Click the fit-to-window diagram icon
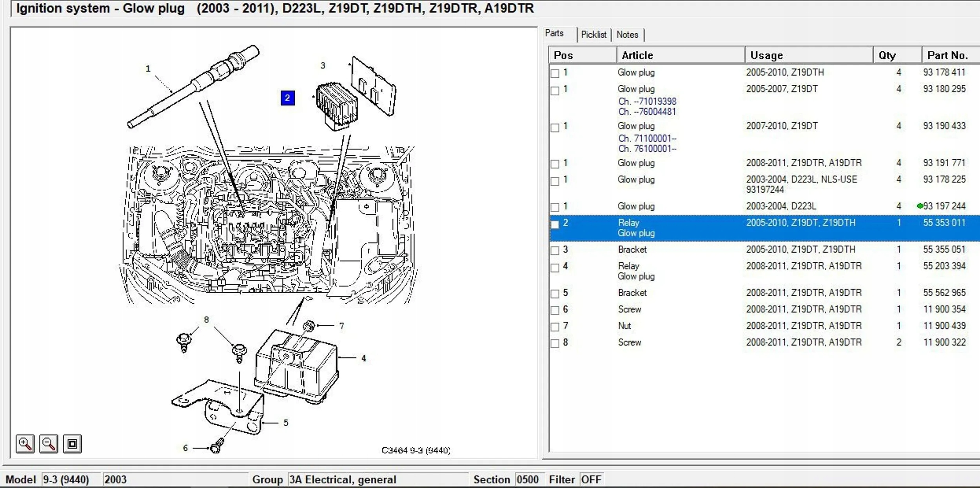The width and height of the screenshot is (980, 488). [72, 444]
